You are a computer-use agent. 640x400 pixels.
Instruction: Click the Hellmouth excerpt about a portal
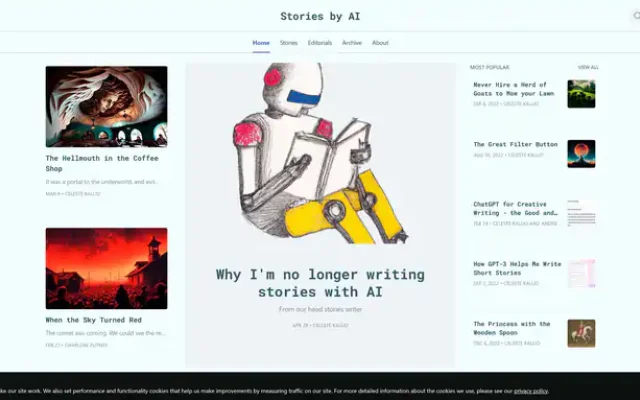[x=102, y=182]
